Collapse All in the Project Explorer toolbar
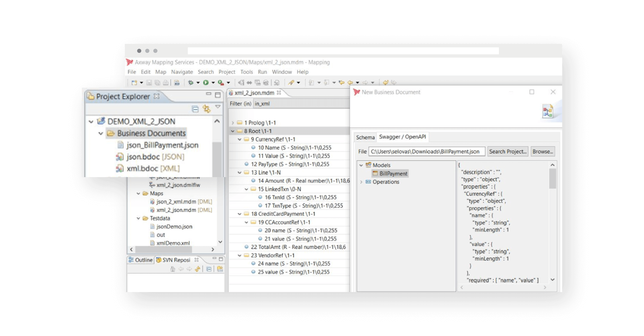This screenshot has height=336, width=644. pos(195,108)
